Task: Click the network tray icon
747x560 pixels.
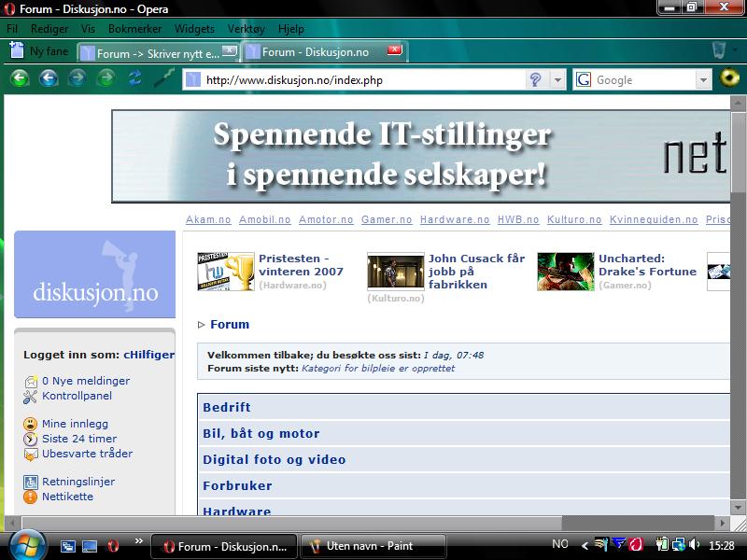Action: click(679, 544)
